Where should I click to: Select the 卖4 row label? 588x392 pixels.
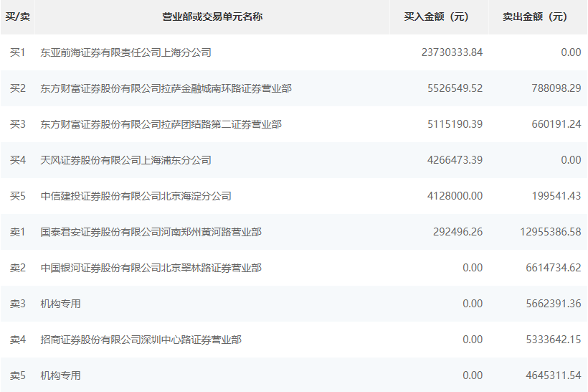click(x=18, y=340)
